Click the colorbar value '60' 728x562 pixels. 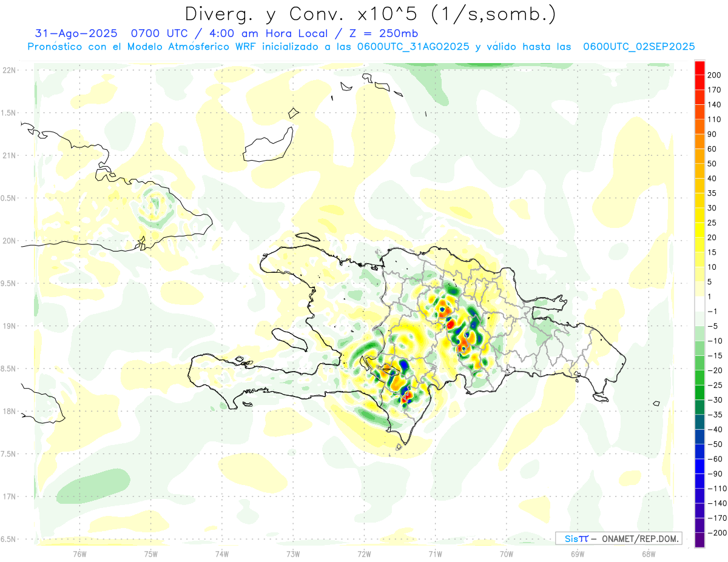712,149
